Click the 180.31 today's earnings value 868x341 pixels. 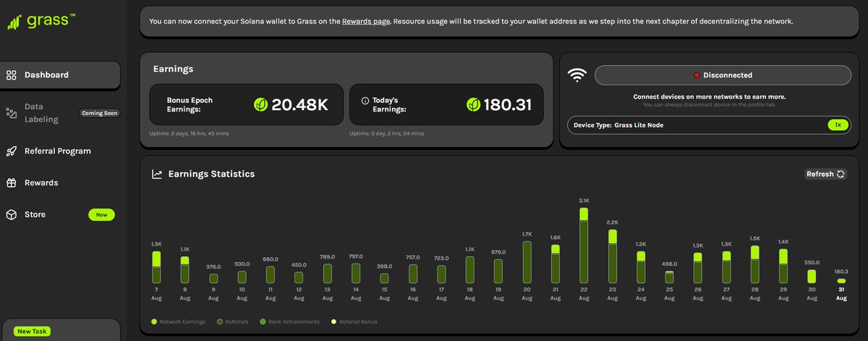[508, 105]
